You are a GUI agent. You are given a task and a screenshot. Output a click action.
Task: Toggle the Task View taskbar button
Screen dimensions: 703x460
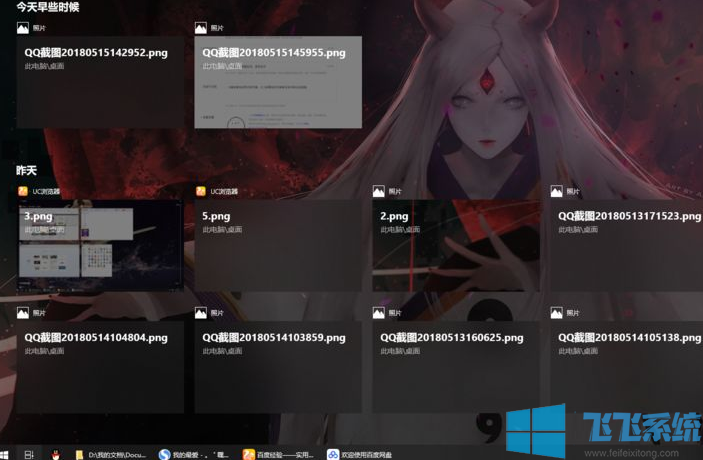click(29, 455)
